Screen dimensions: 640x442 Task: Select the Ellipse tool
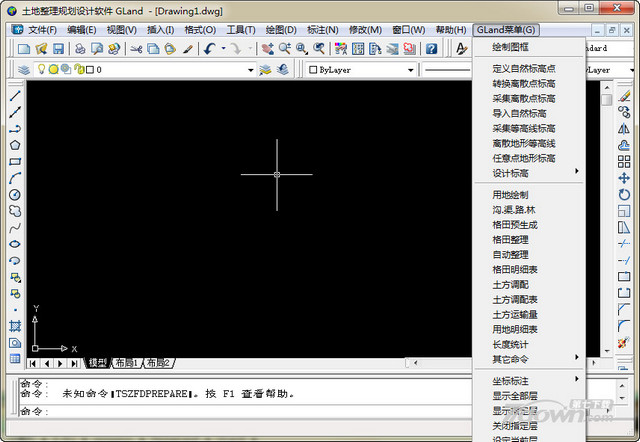[x=15, y=244]
